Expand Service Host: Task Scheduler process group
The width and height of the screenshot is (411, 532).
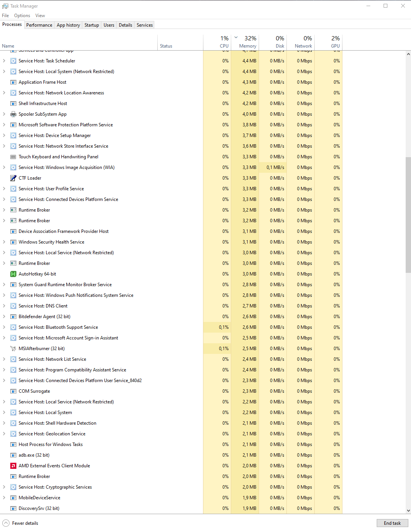click(4, 61)
